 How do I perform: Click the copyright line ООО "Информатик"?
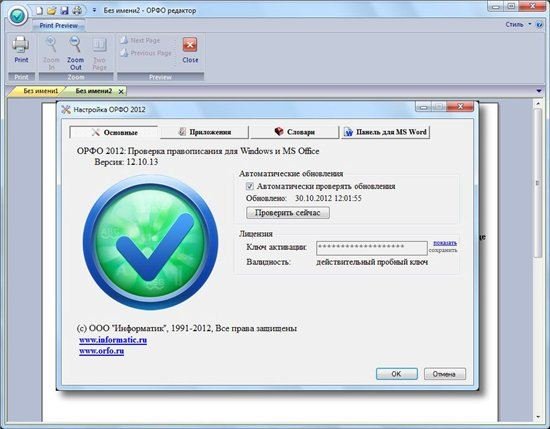click(187, 328)
